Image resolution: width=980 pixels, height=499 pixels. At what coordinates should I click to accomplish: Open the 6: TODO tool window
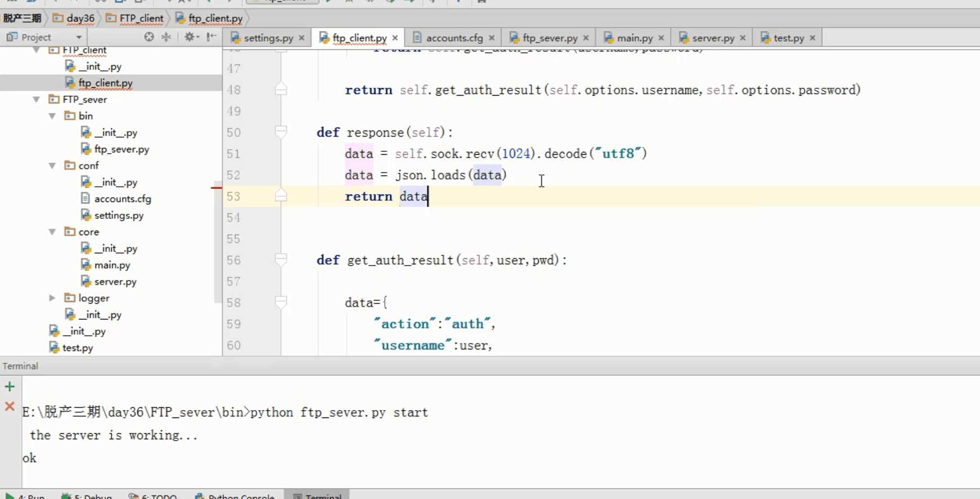pos(153,496)
